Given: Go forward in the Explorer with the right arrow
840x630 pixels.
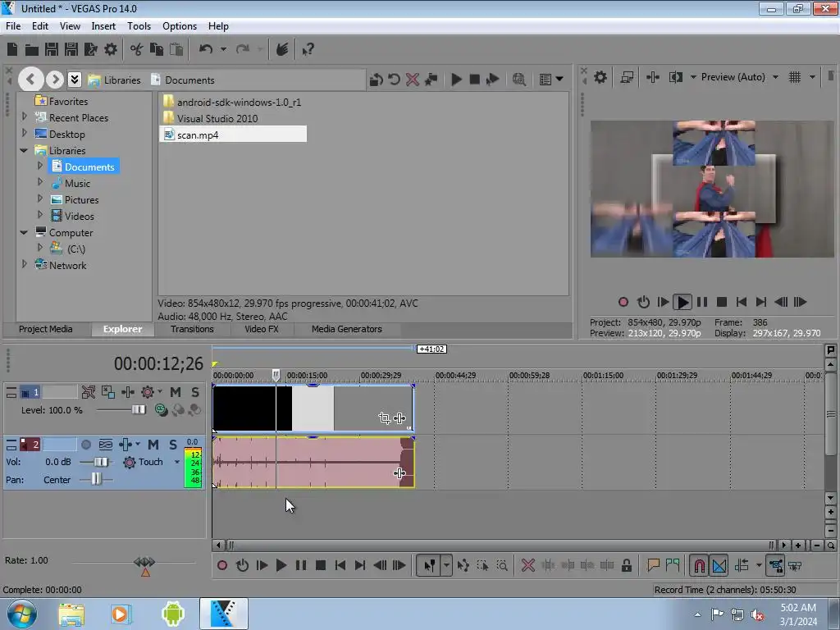Looking at the screenshot, I should click(x=55, y=80).
